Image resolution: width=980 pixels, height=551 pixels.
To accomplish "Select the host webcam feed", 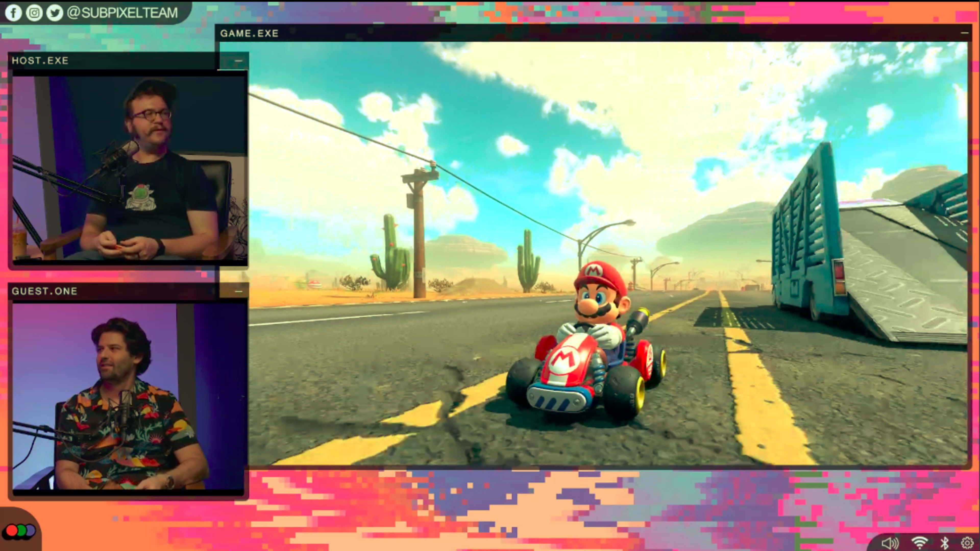I will click(129, 167).
